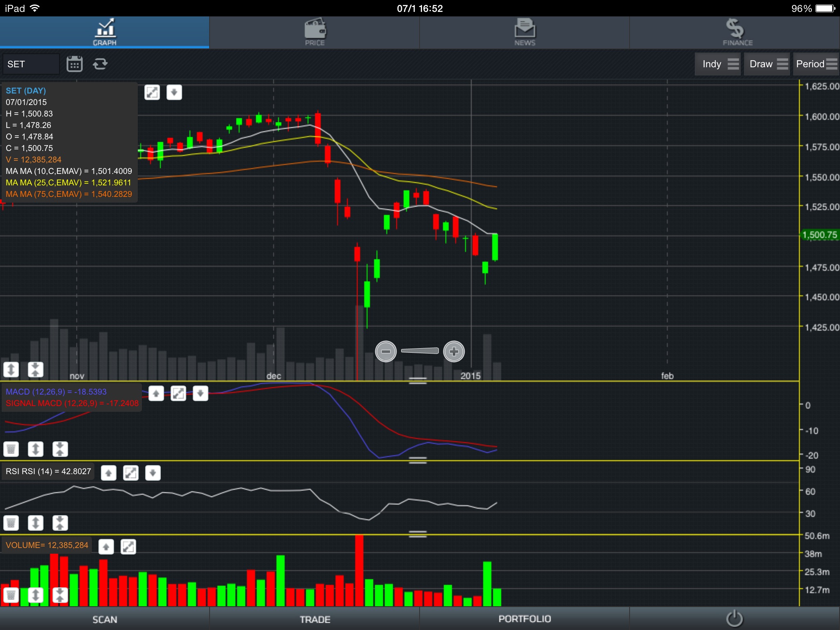Collapse the main chart info box

tap(174, 92)
